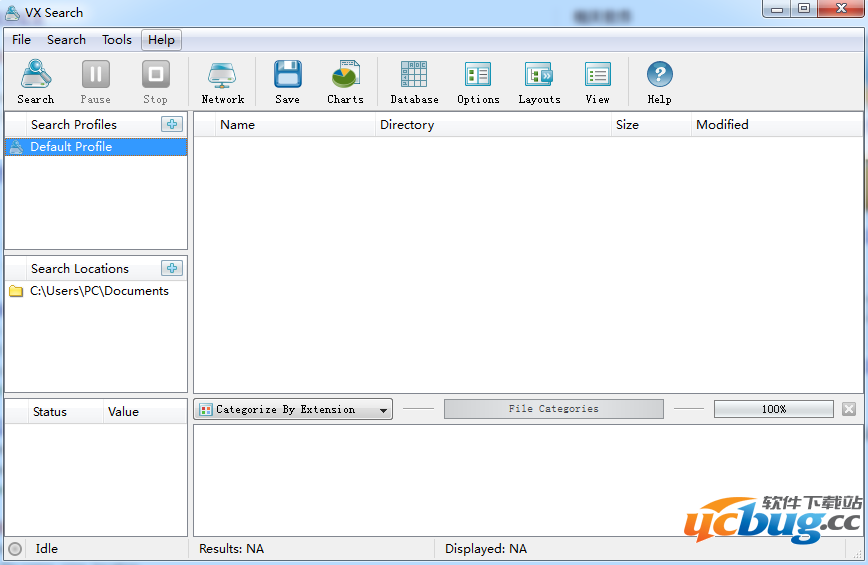Save results using the Save icon

tap(288, 82)
